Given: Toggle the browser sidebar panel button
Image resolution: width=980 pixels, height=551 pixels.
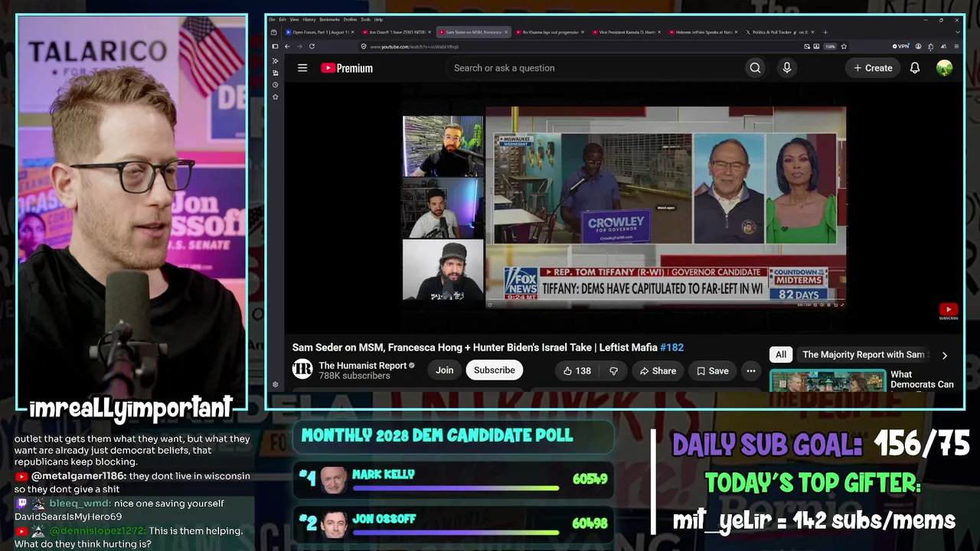Looking at the screenshot, I should click(275, 47).
